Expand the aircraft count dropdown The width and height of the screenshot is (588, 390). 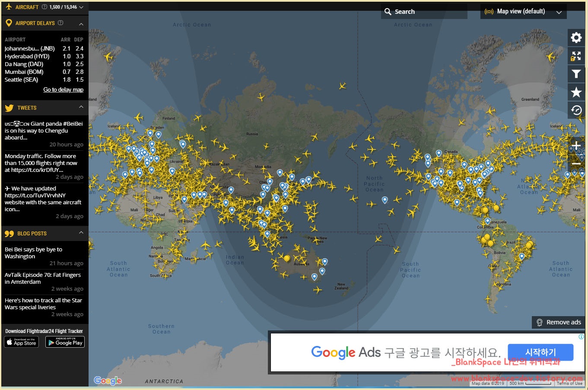pos(81,7)
